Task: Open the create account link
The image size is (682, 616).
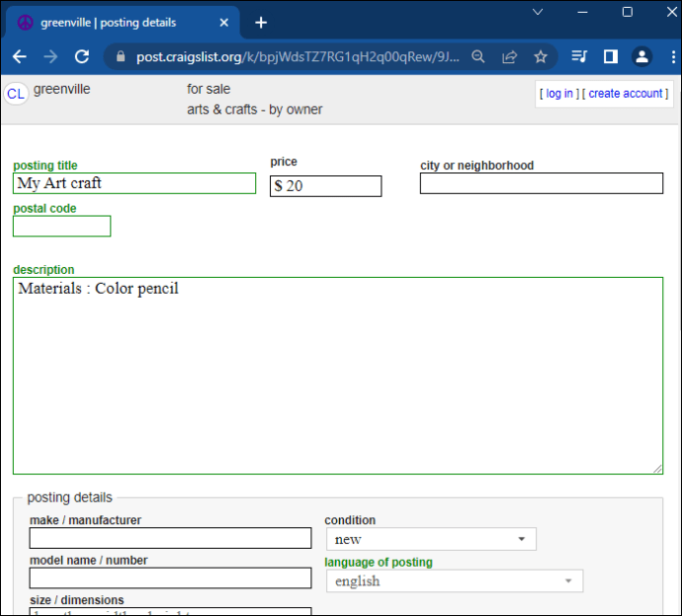Action: click(x=625, y=94)
